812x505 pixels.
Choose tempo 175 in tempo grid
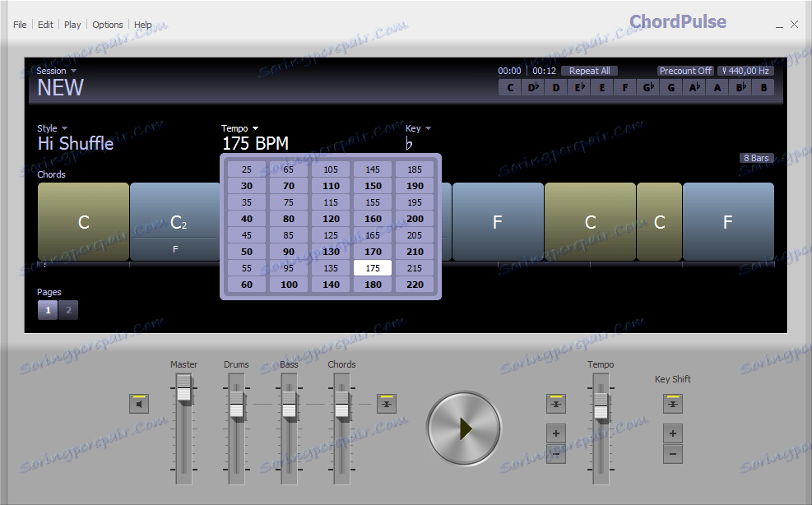[373, 268]
